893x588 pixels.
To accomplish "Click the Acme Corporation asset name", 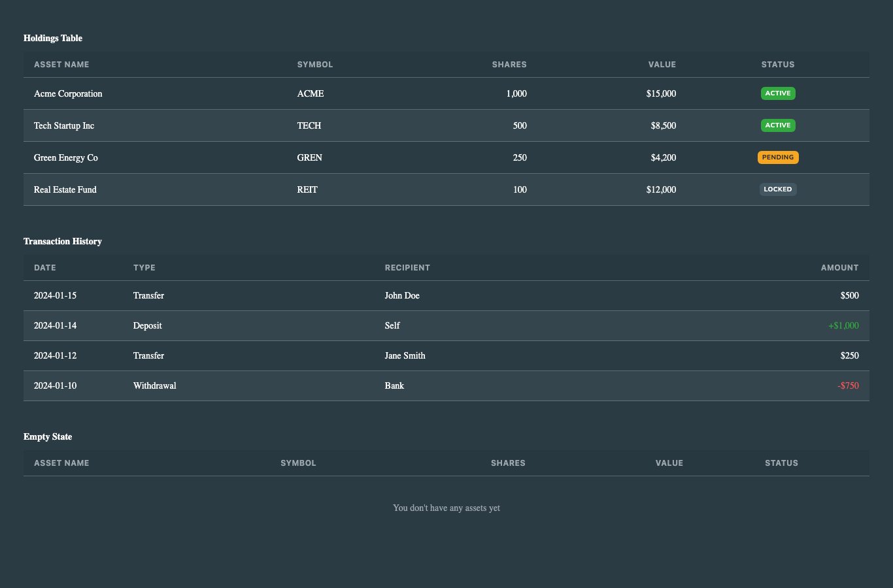I will pos(68,93).
